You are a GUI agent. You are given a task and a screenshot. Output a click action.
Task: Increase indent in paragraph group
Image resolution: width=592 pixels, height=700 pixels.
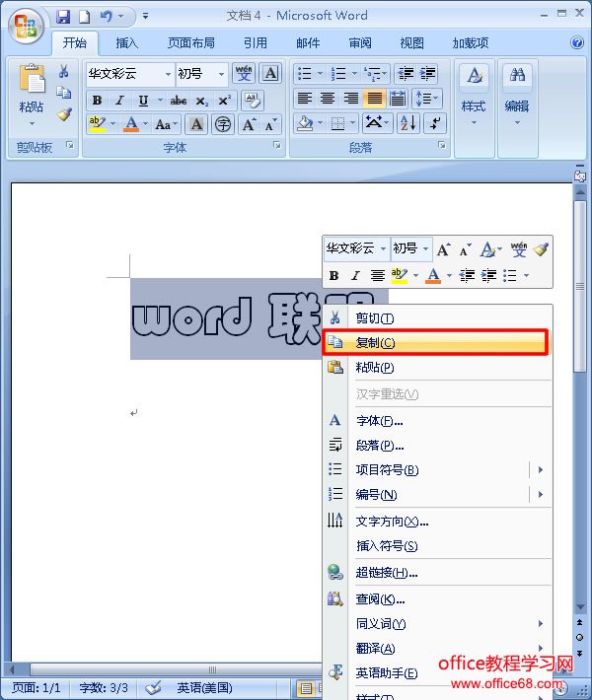point(427,73)
